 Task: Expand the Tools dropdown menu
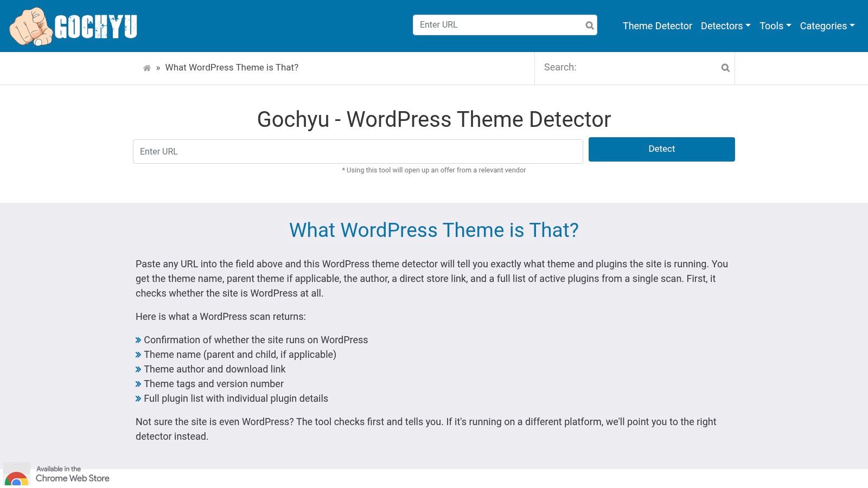tap(775, 26)
